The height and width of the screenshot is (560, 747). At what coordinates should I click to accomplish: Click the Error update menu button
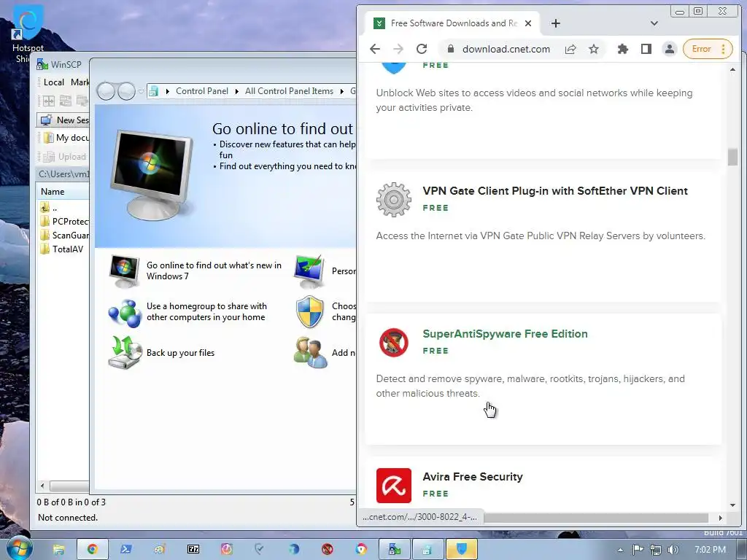tap(708, 49)
